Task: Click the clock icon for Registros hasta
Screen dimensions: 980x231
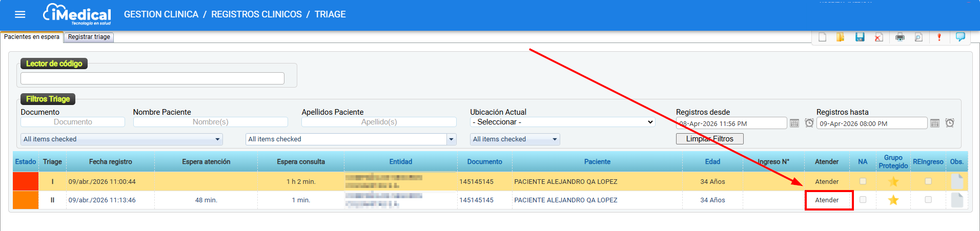Action: click(949, 123)
